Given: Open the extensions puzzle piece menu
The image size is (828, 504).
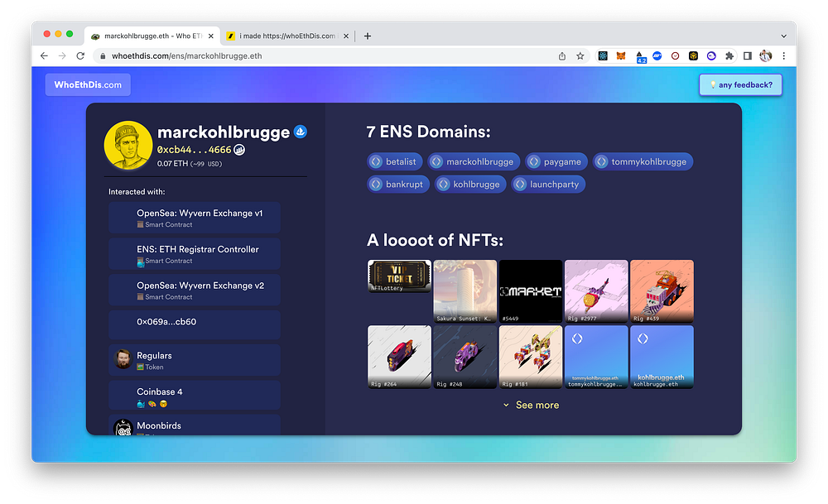Looking at the screenshot, I should click(x=729, y=56).
